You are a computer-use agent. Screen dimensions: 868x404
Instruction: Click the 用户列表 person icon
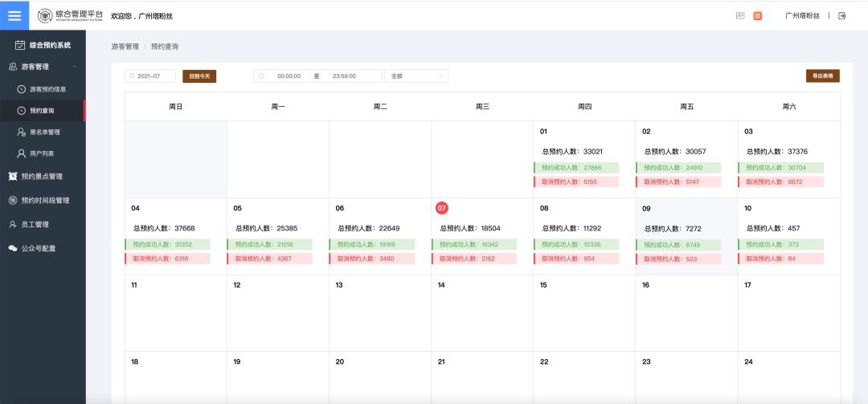tap(22, 153)
